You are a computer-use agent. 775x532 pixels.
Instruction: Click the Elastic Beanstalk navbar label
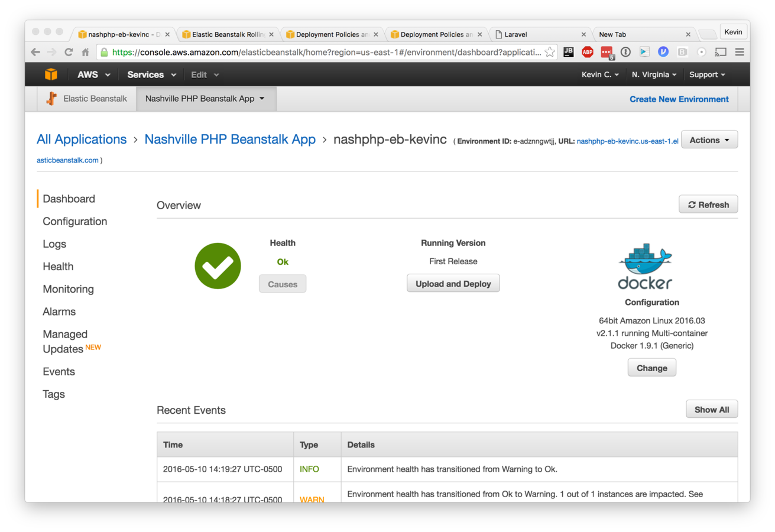coord(95,99)
